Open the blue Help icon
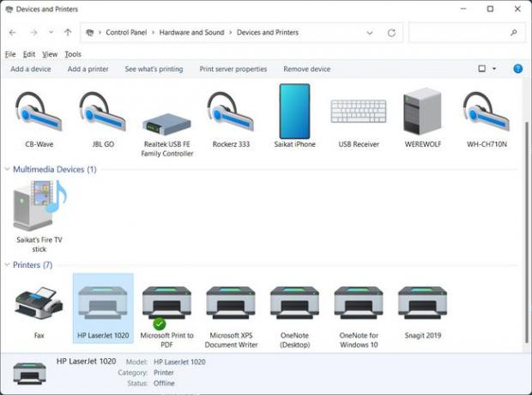This screenshot has height=395, width=532. coord(517,69)
